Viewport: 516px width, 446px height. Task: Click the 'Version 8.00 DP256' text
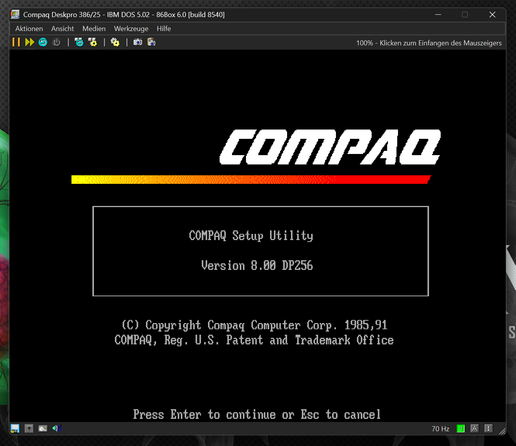click(257, 266)
